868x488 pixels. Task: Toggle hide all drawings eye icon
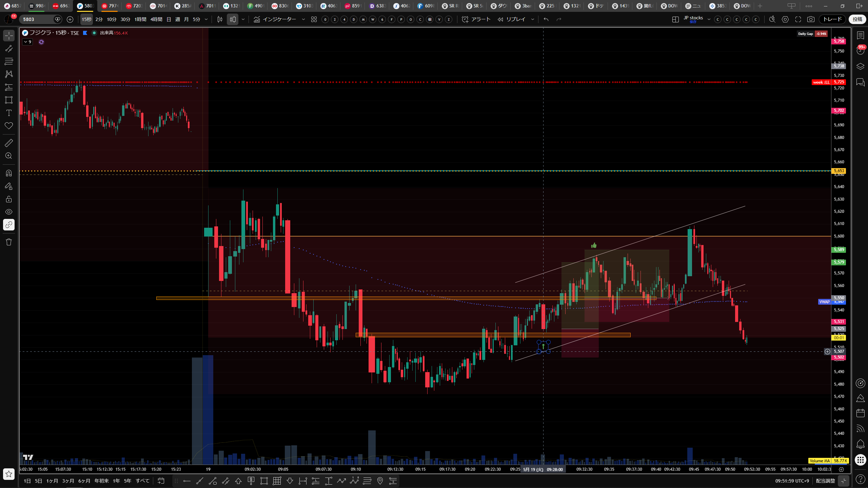[9, 212]
